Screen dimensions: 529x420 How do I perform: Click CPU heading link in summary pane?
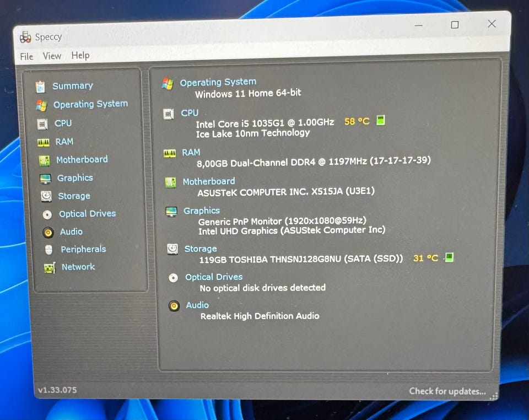point(190,112)
